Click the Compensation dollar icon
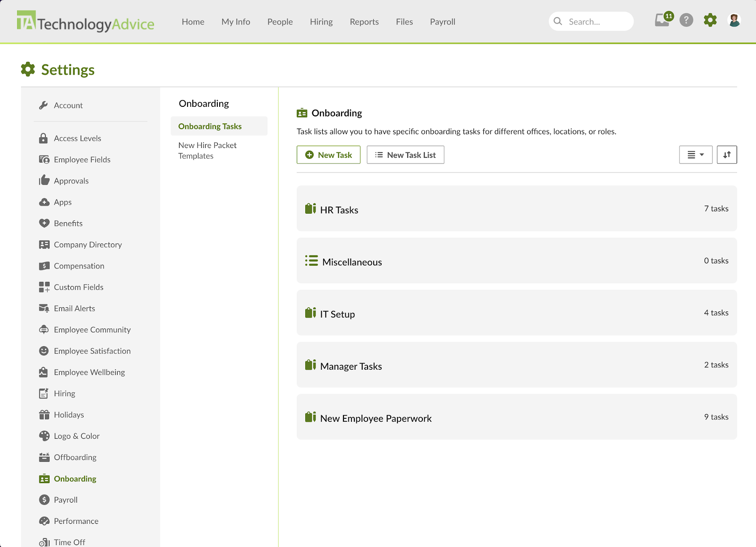Viewport: 756px width, 547px height. coord(44,266)
